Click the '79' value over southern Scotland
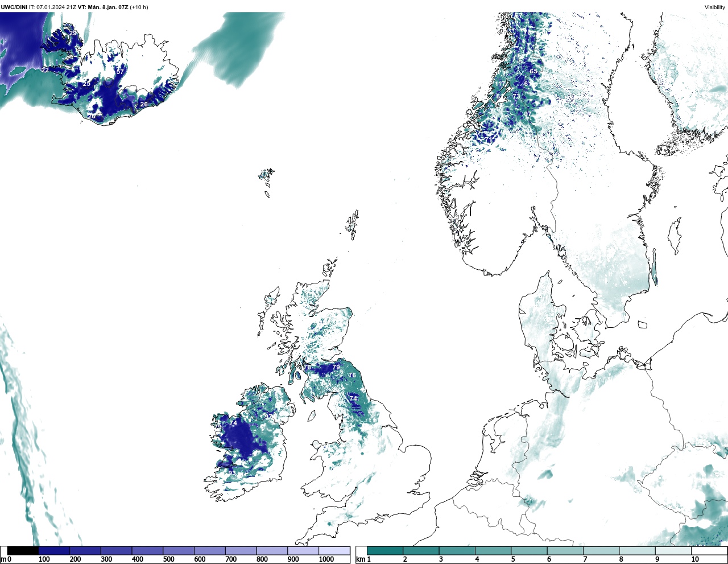728x564 pixels. pos(336,368)
